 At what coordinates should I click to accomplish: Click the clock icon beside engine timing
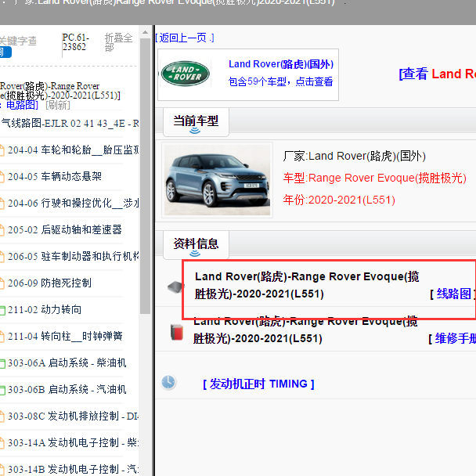(x=168, y=383)
